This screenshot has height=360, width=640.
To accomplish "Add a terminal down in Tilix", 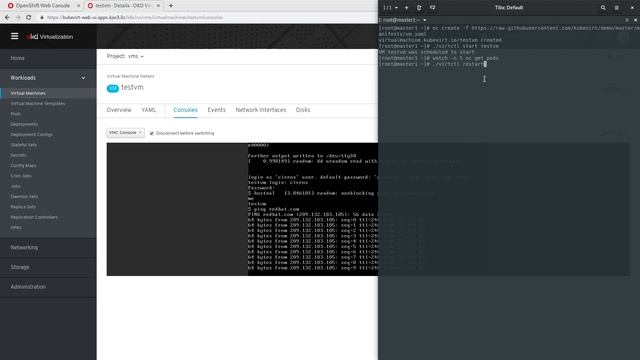I will (433, 8).
